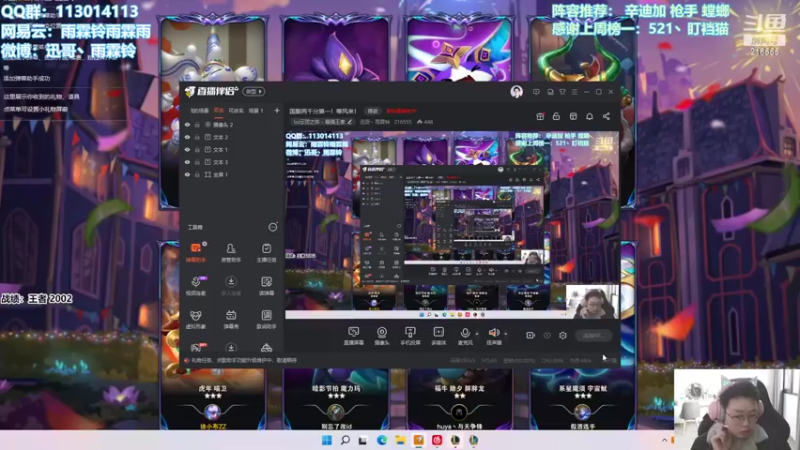
Task: Add 直播屏幕 screen capture source
Action: [354, 336]
